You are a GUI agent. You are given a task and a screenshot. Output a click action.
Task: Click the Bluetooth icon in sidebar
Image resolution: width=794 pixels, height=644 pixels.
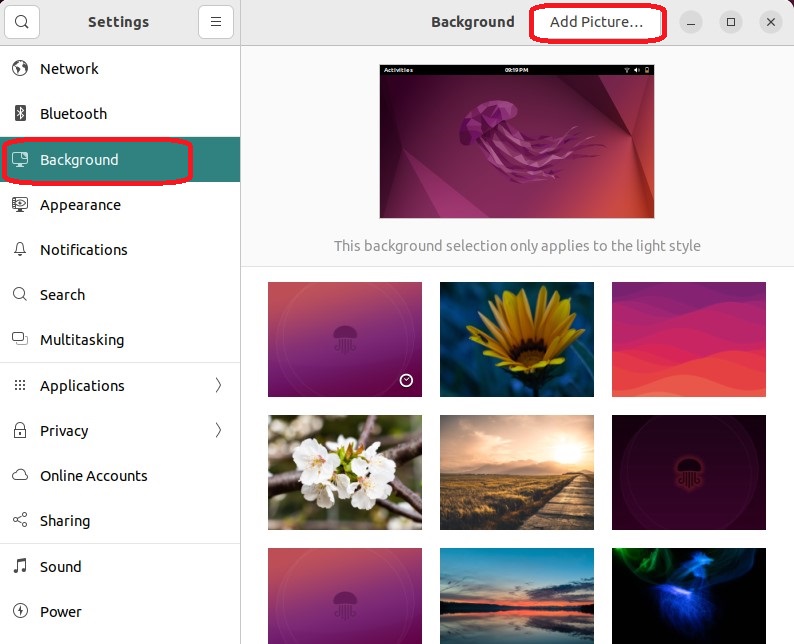pos(20,114)
